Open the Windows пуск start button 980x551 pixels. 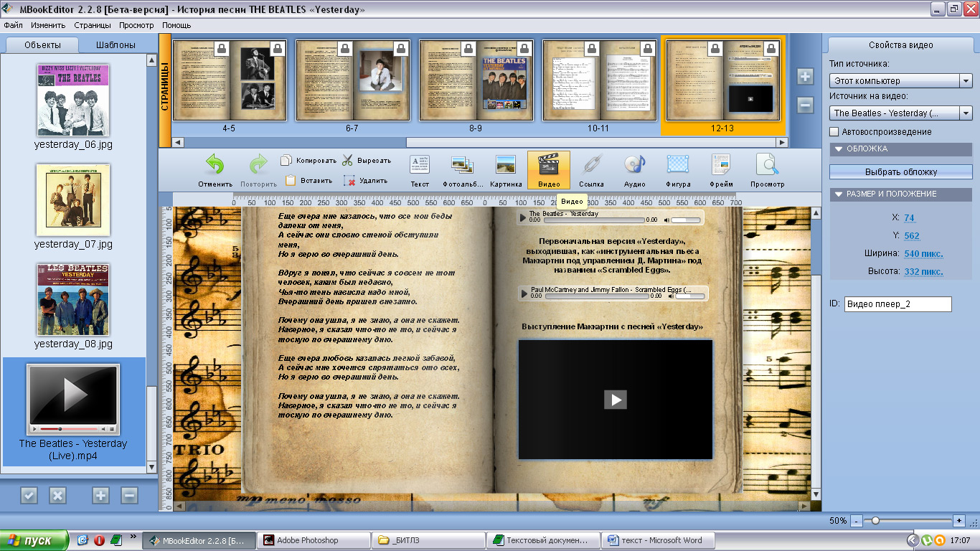pos(34,540)
